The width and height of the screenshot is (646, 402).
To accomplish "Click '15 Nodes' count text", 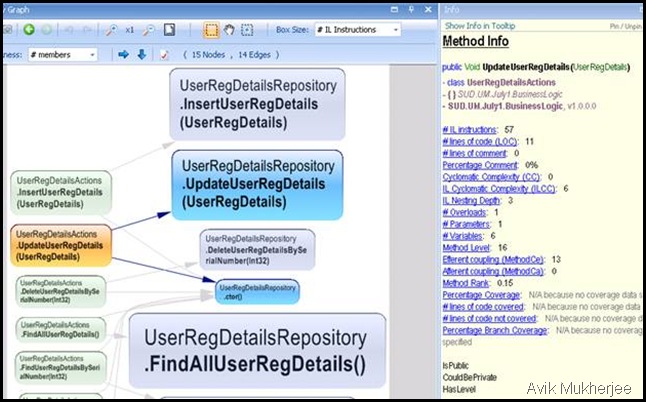I will (x=208, y=55).
